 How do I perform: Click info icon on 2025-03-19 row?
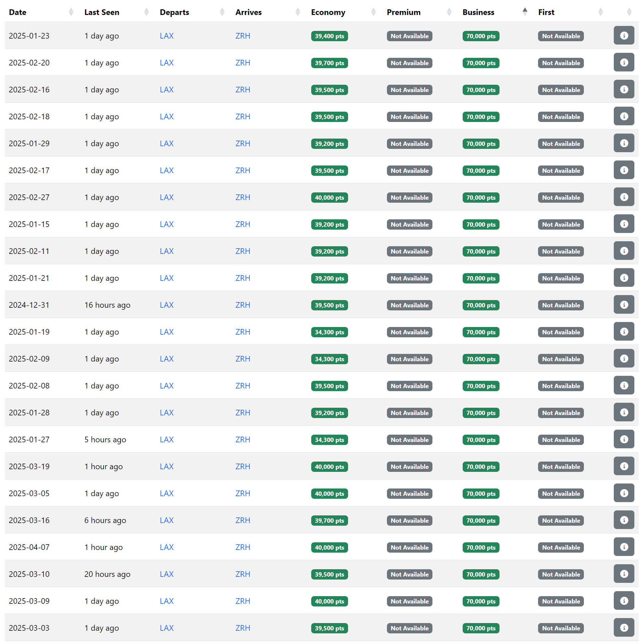tap(624, 466)
